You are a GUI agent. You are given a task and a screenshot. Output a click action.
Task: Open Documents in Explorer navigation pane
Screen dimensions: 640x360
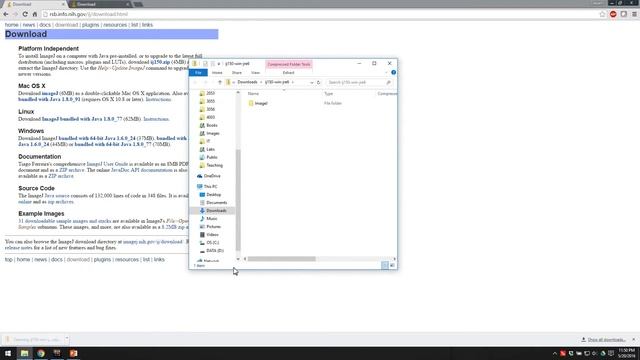(x=213, y=202)
